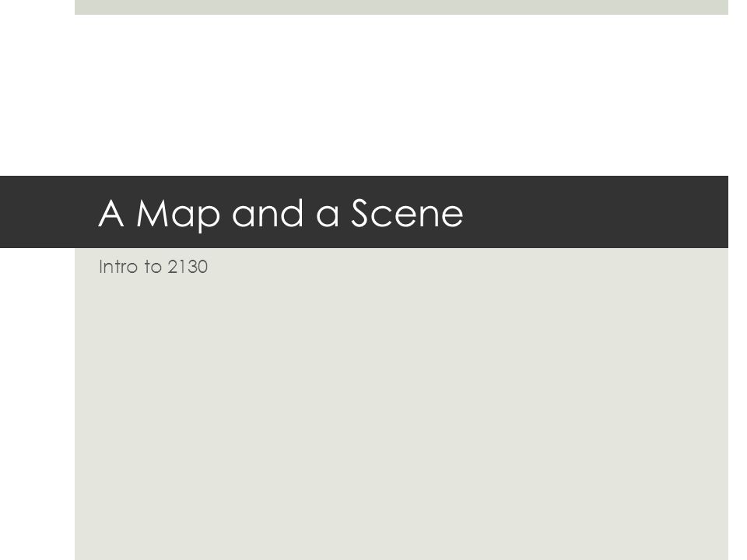747x560 pixels.
Task: Click the word "and" in the title
Action: point(268,213)
